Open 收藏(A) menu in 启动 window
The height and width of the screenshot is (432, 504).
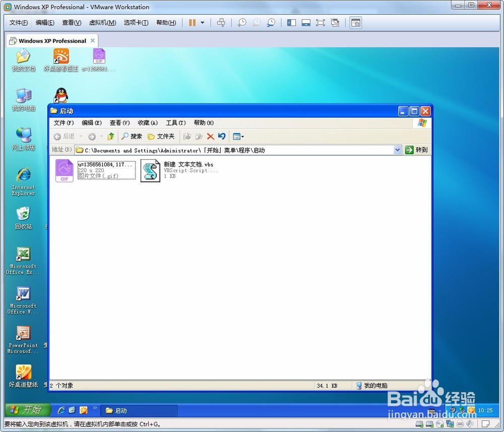click(x=148, y=123)
